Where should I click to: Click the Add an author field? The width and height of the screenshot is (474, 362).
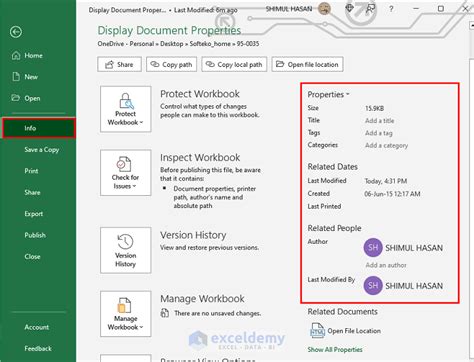[x=386, y=265]
